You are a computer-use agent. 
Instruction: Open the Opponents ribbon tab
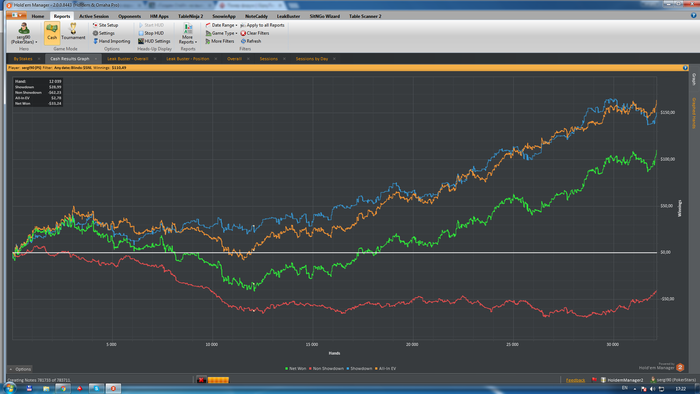[x=129, y=16]
